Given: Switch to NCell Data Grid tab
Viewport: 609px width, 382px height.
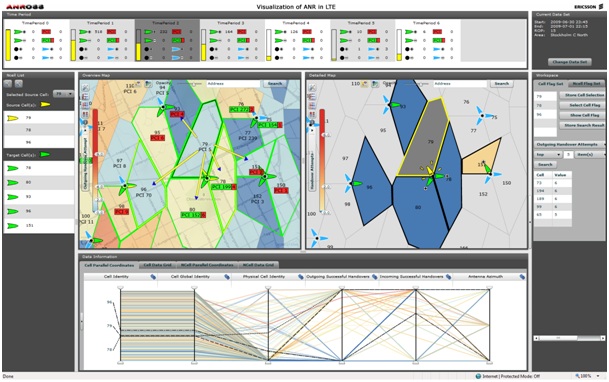Looking at the screenshot, I should tap(258, 265).
